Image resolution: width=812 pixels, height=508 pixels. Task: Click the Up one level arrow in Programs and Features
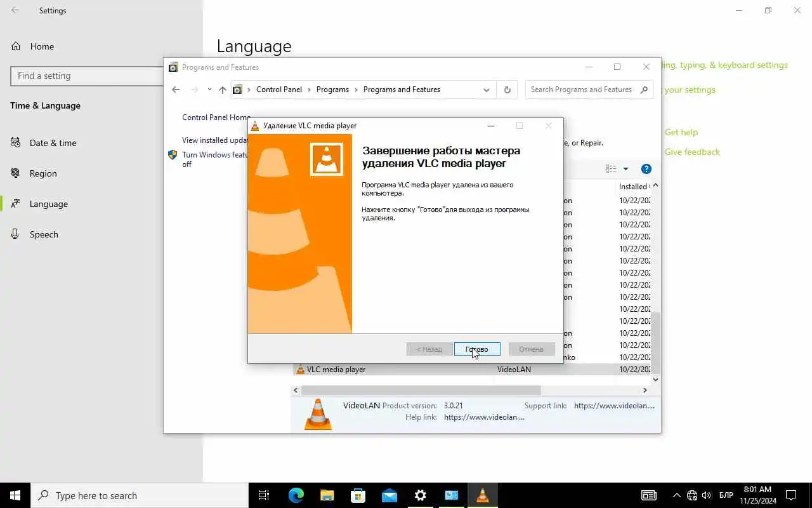(223, 90)
